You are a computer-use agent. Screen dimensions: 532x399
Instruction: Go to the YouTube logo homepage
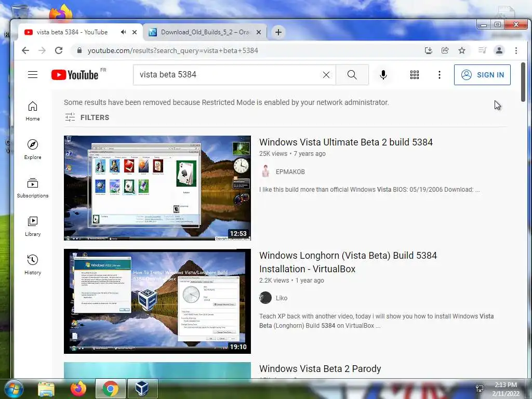point(75,75)
